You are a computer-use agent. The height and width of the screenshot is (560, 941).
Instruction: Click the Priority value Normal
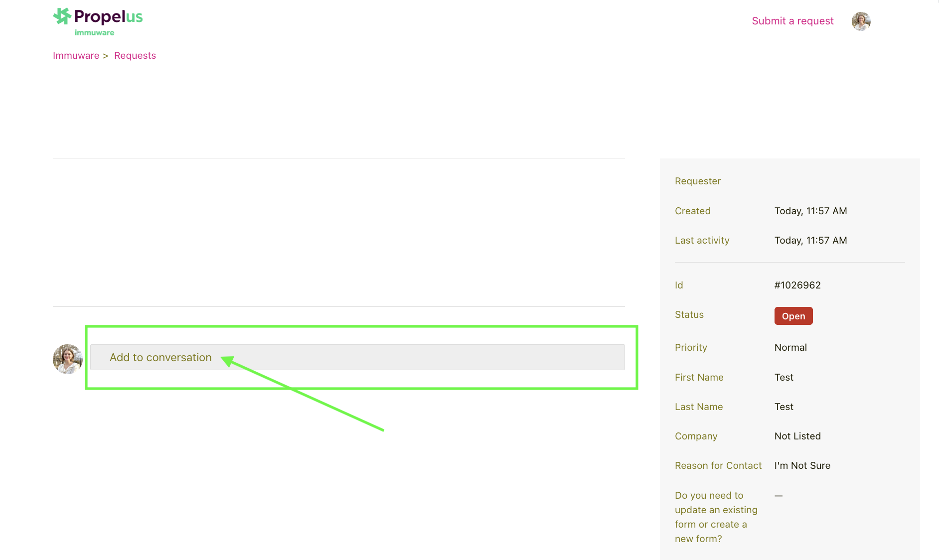coord(790,347)
